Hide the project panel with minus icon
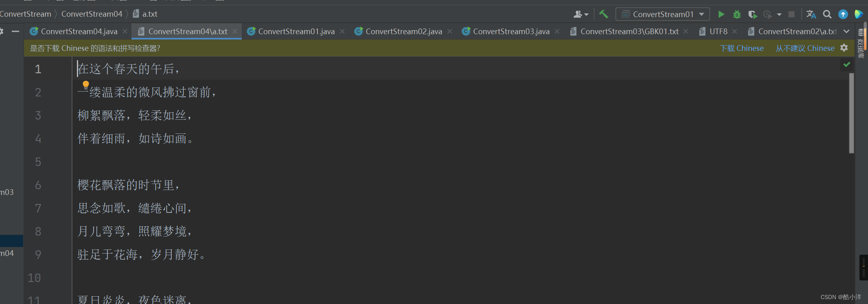The width and height of the screenshot is (868, 304). pyautogui.click(x=15, y=31)
